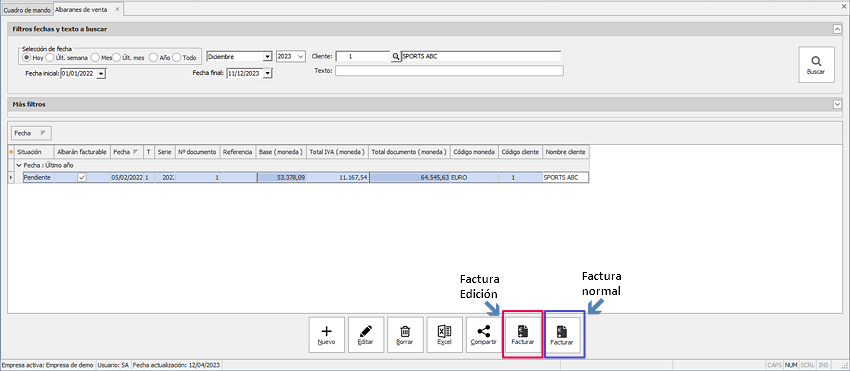Click the 05/02/2022 date cell
This screenshot has height=371, width=850.
click(x=126, y=177)
